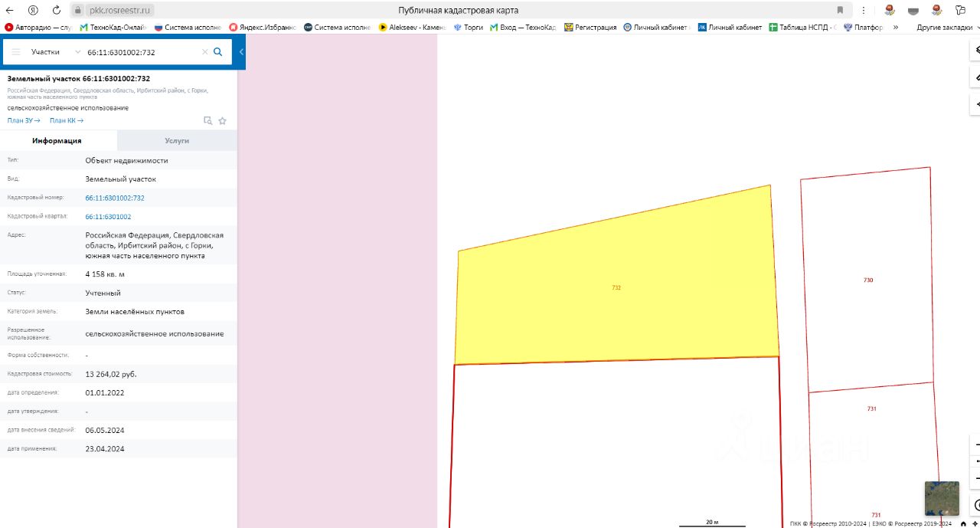The image size is (980, 528).
Task: Open the Торги bookmark
Action: [x=469, y=27]
